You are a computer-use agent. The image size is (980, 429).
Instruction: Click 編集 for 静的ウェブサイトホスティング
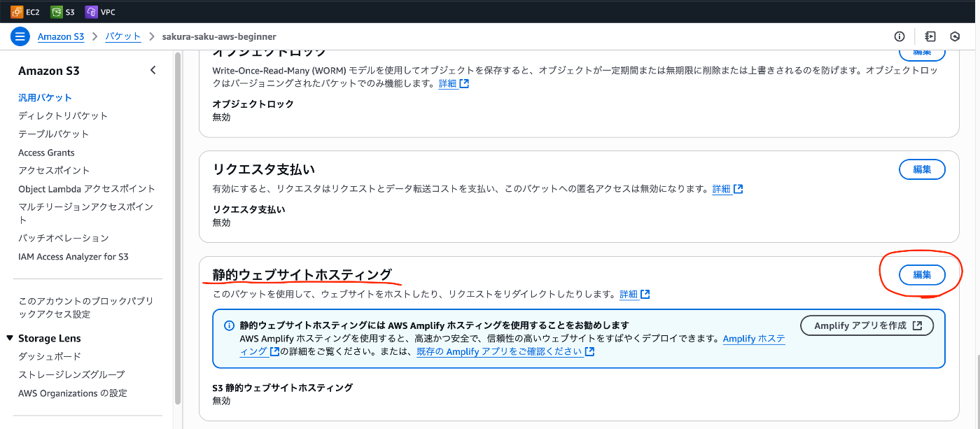(x=922, y=275)
